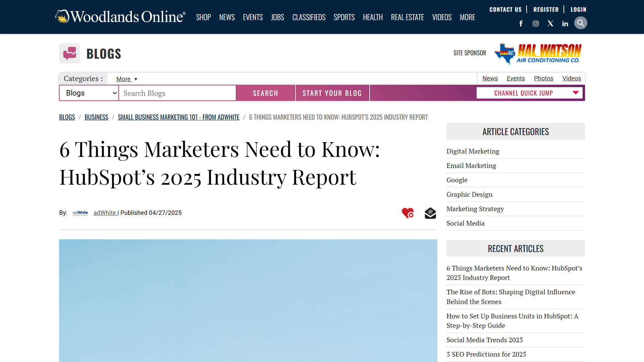Open the Channel Quick Jump dropdown
This screenshot has height=362, width=644.
click(x=530, y=93)
